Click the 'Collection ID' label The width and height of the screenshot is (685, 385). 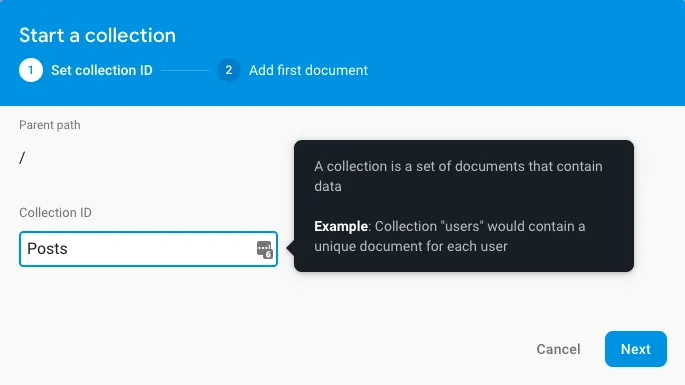tap(55, 212)
